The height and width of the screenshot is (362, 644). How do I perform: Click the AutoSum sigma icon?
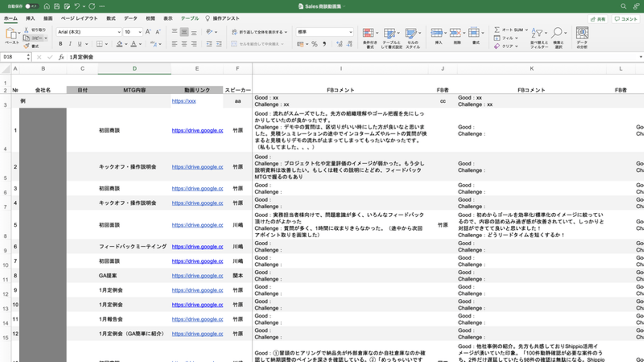[x=497, y=29]
